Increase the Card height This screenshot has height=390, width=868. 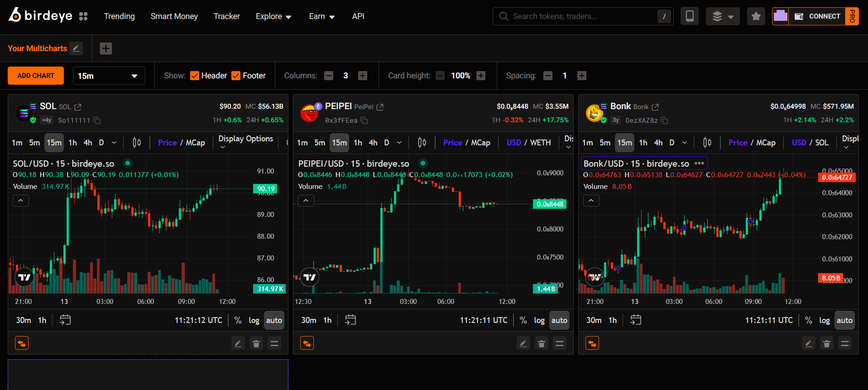click(481, 76)
